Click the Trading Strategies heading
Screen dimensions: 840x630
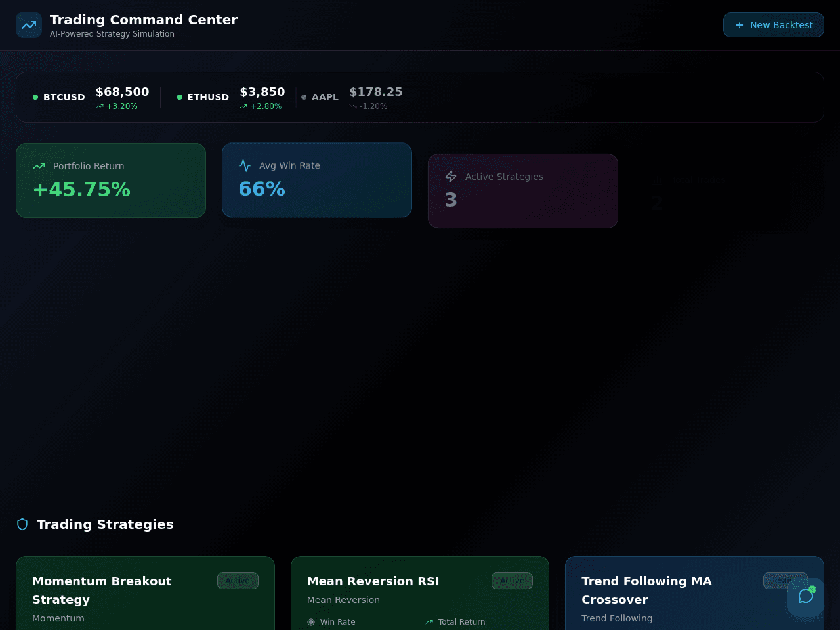point(105,524)
